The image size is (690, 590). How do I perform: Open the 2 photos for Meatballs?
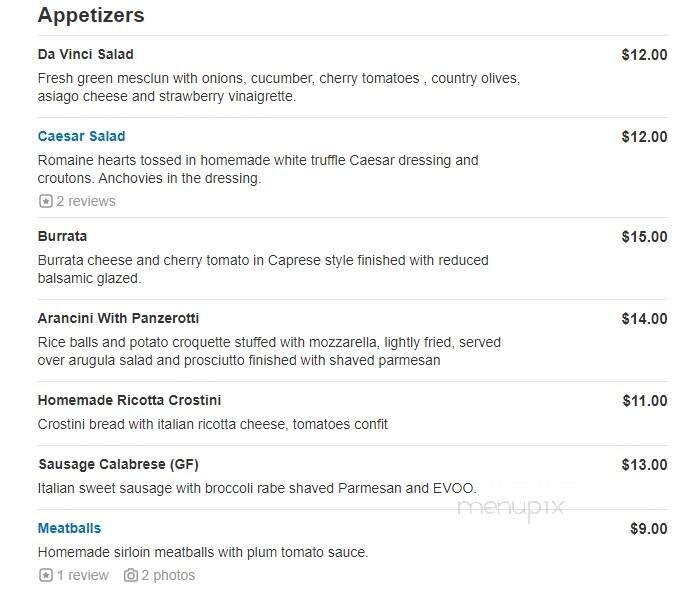(x=168, y=575)
